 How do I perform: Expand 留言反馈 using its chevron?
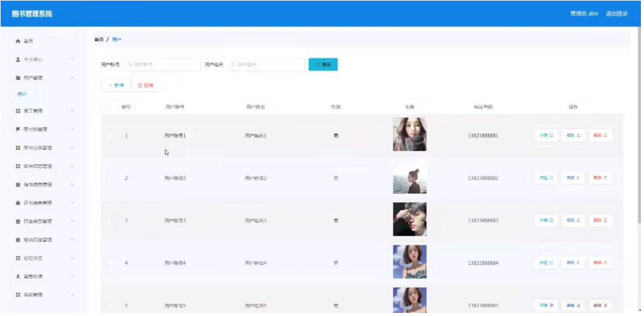pyautogui.click(x=72, y=276)
